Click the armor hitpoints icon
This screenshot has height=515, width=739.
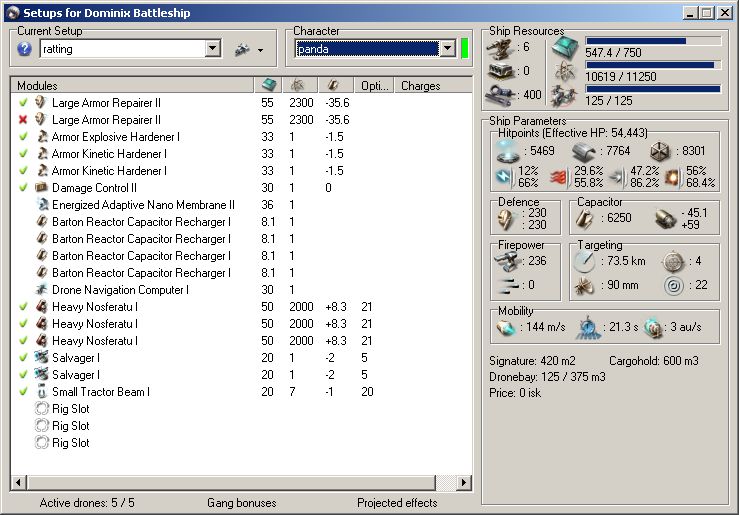pos(583,152)
